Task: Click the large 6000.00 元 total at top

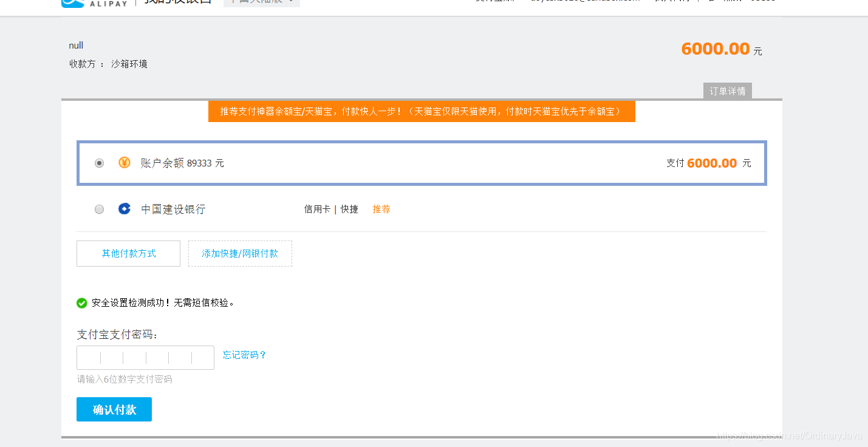Action: pyautogui.click(x=722, y=49)
